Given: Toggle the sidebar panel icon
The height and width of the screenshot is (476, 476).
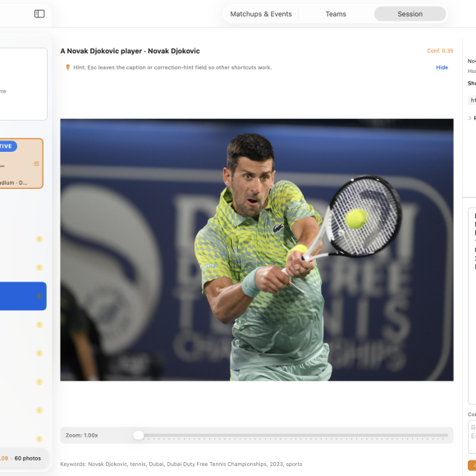Looking at the screenshot, I should (39, 14).
